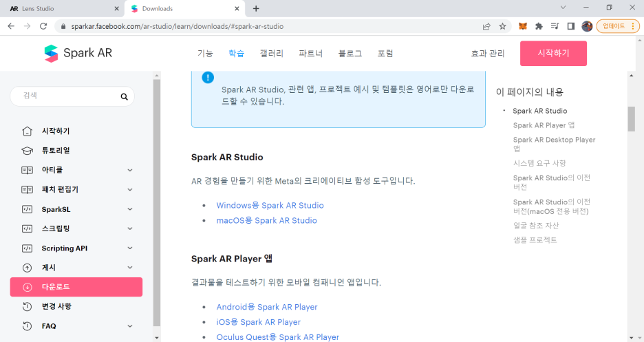Image resolution: width=644 pixels, height=342 pixels.
Task: Expand the 패치 편집기 sidebar section
Action: click(130, 189)
